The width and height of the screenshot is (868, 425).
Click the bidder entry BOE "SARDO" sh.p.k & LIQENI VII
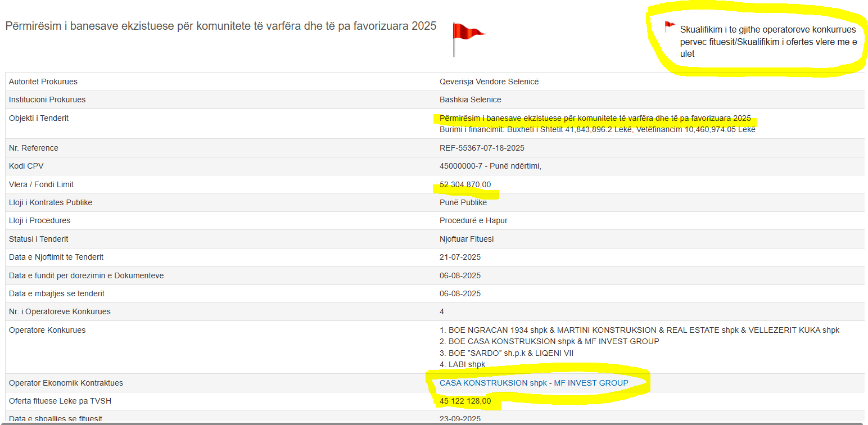coord(514,353)
